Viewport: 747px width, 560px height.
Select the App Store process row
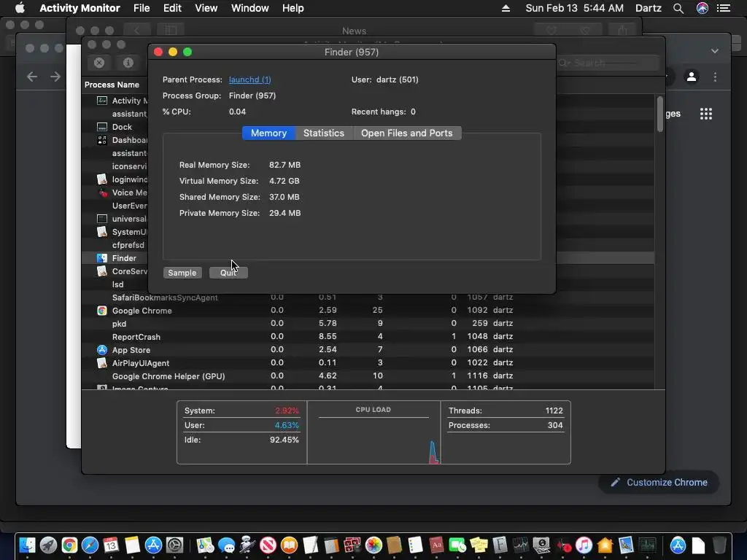point(368,349)
